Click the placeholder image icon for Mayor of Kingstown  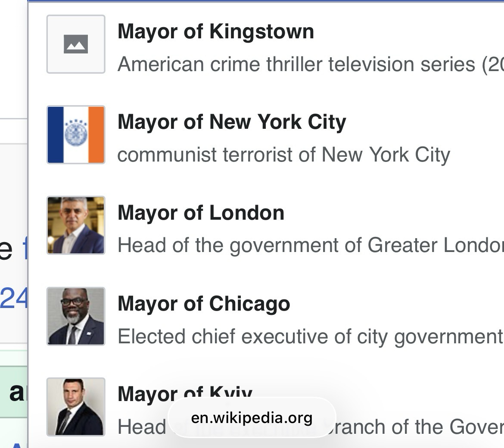(x=76, y=44)
